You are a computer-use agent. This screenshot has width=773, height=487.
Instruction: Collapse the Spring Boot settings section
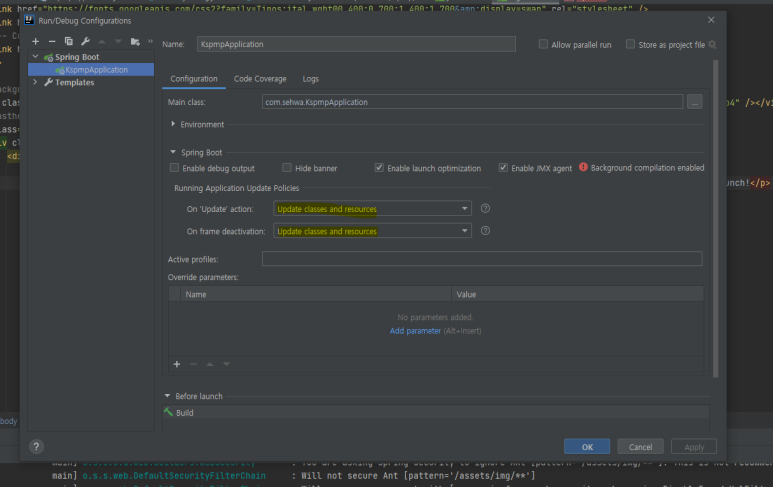click(173, 152)
